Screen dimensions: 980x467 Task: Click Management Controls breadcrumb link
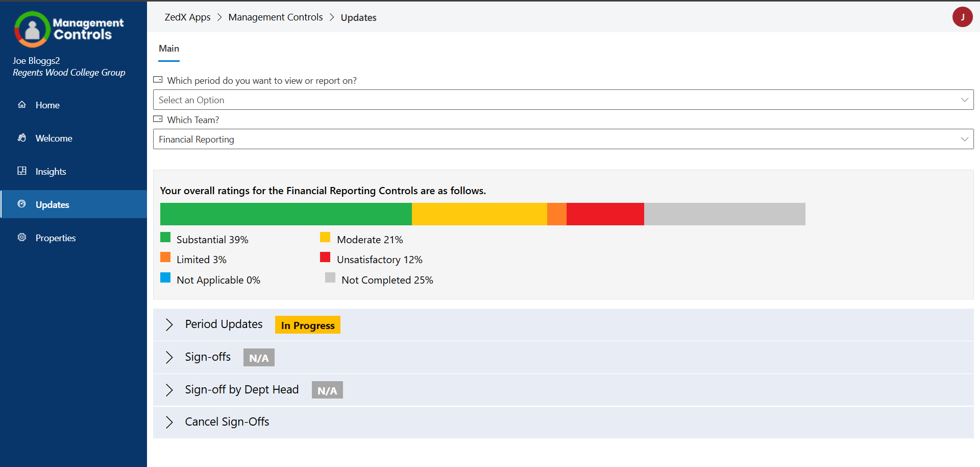tap(276, 17)
